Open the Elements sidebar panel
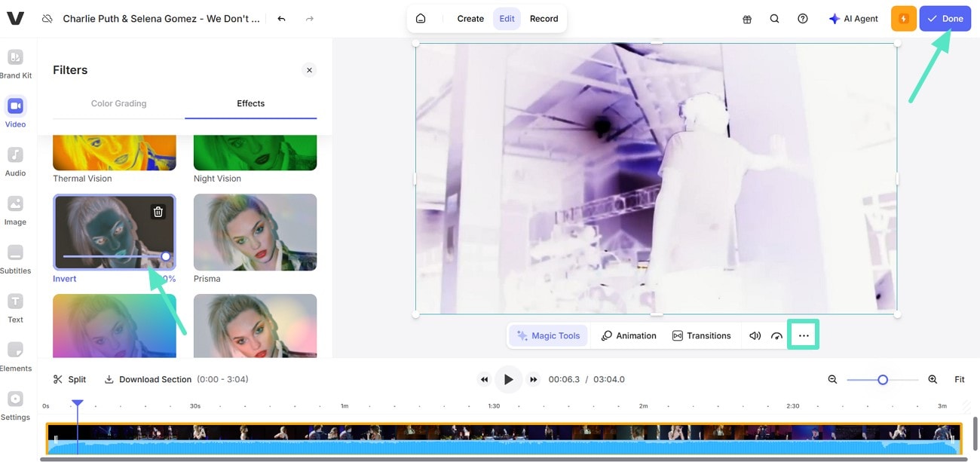This screenshot has width=980, height=462. click(16, 356)
